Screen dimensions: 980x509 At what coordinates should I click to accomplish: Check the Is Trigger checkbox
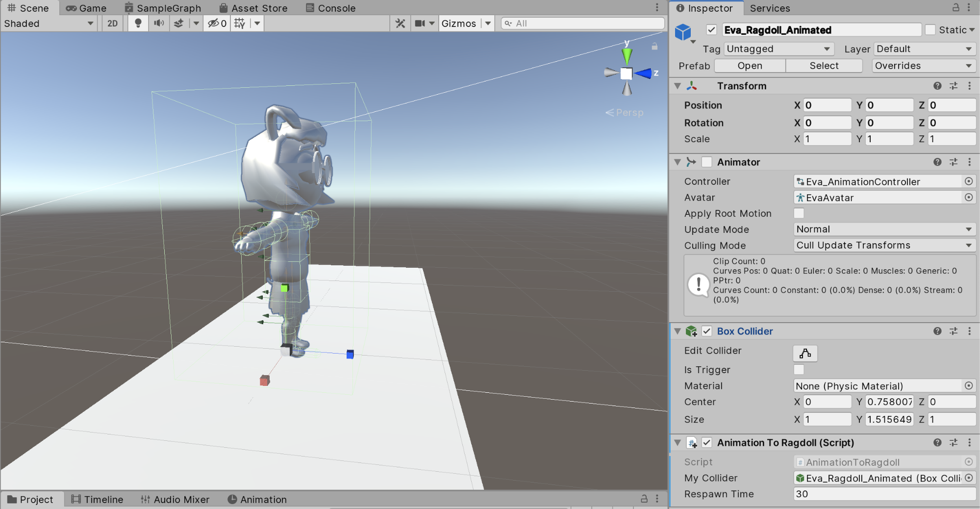799,370
